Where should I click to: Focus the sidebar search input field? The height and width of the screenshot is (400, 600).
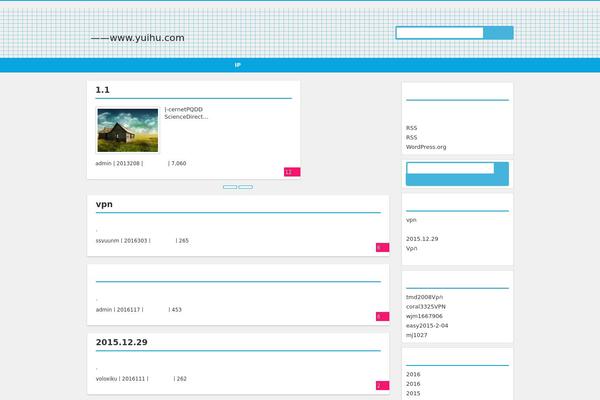point(450,168)
